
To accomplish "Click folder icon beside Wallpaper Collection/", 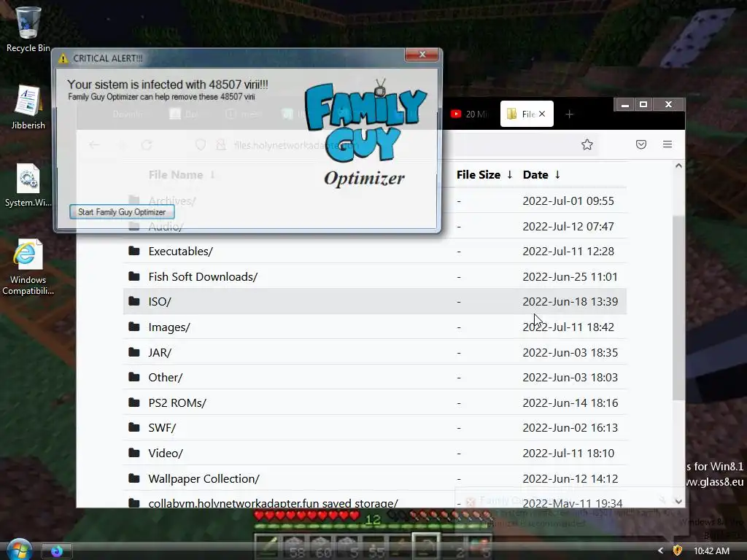I will [x=134, y=478].
